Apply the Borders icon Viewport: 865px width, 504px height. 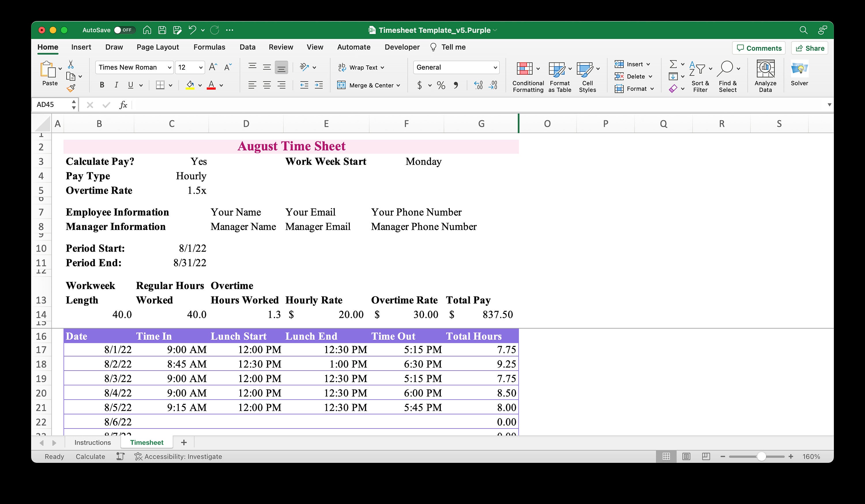pos(160,85)
